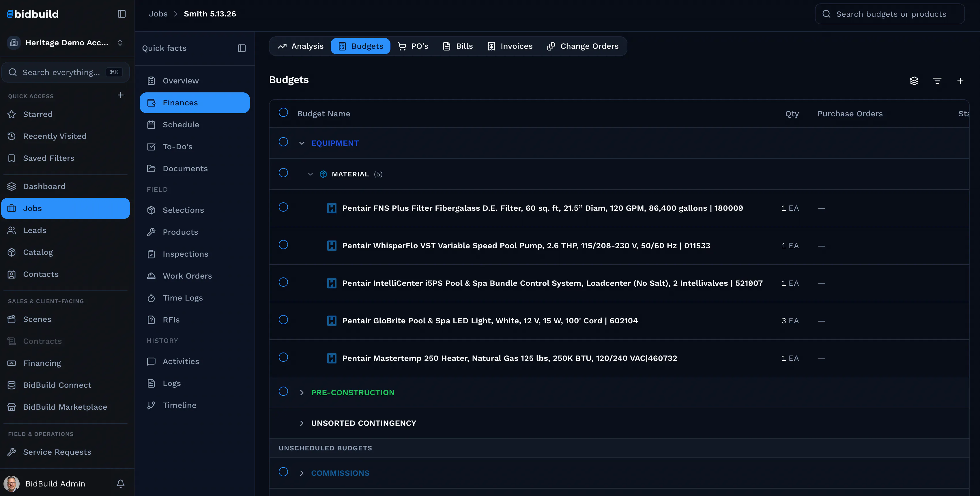This screenshot has height=496, width=980.
Task: Open the Heritage Demo Account switcher
Action: pyautogui.click(x=67, y=43)
